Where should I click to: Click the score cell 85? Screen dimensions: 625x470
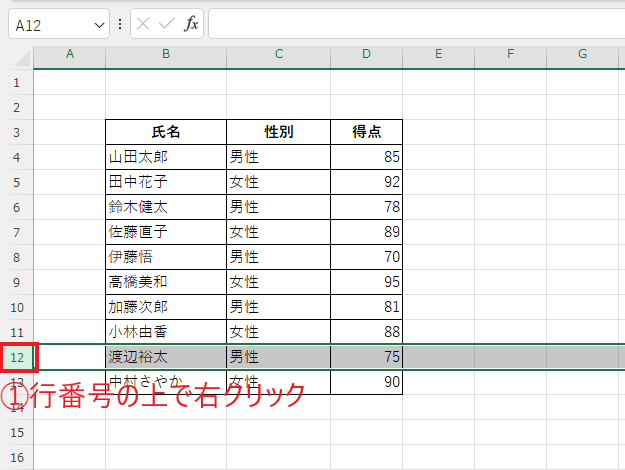pyautogui.click(x=366, y=157)
